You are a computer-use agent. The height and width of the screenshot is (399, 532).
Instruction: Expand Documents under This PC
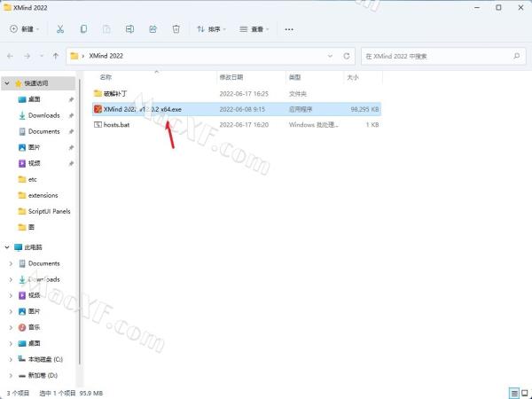coord(11,263)
